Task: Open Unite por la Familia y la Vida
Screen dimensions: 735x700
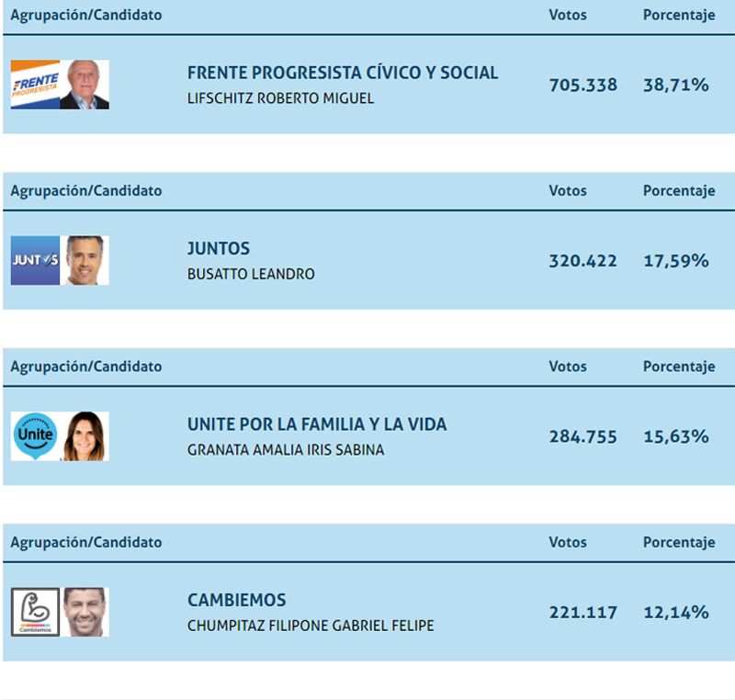Action: pyautogui.click(x=317, y=424)
